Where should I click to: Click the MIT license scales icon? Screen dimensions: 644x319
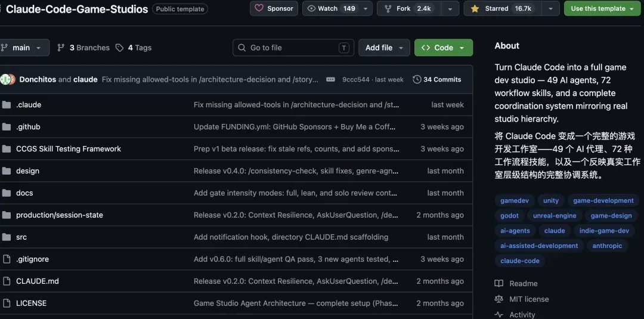tap(499, 299)
